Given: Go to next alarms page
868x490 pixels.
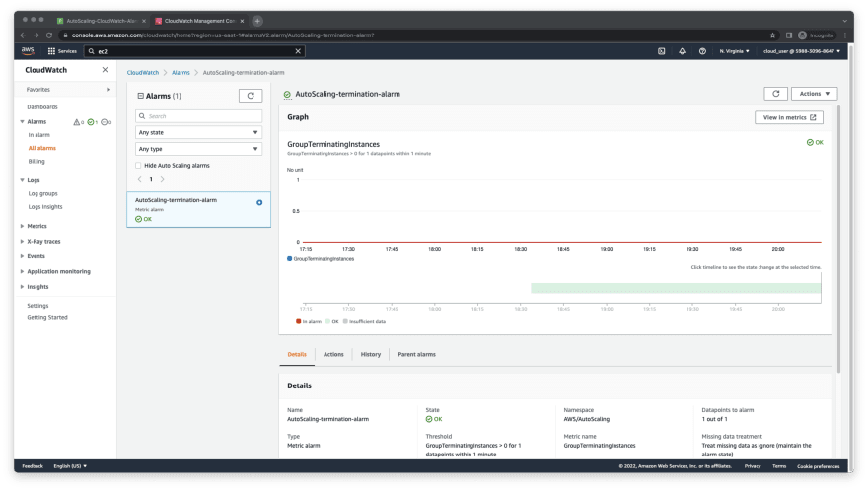Looking at the screenshot, I should click(x=162, y=179).
